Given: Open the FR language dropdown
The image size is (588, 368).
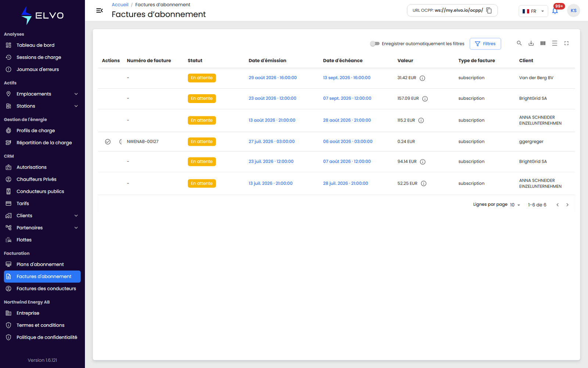Looking at the screenshot, I should [x=533, y=11].
